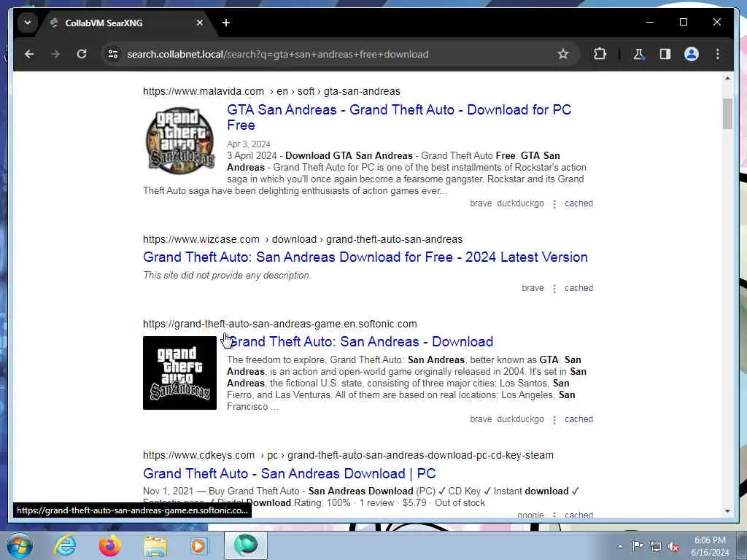
Task: Open the profile avatar menu
Action: click(692, 54)
